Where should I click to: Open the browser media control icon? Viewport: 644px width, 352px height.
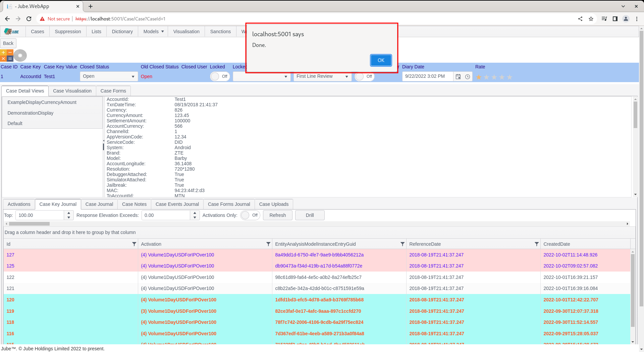point(604,19)
